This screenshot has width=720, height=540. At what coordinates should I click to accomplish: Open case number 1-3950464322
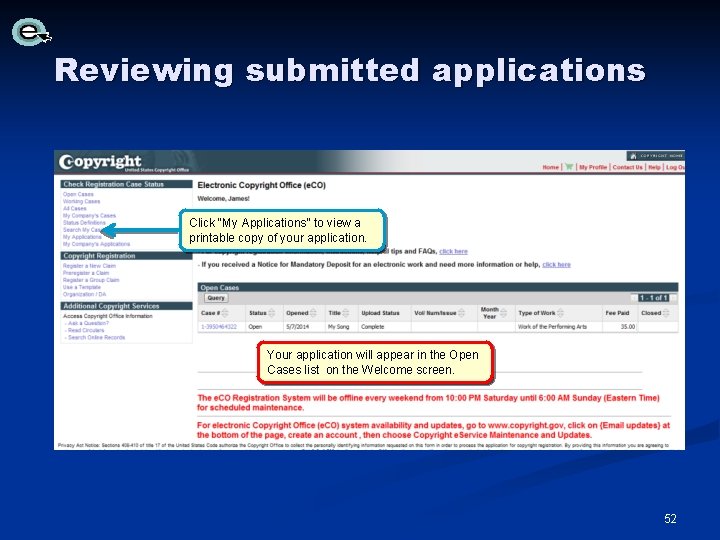(219, 327)
